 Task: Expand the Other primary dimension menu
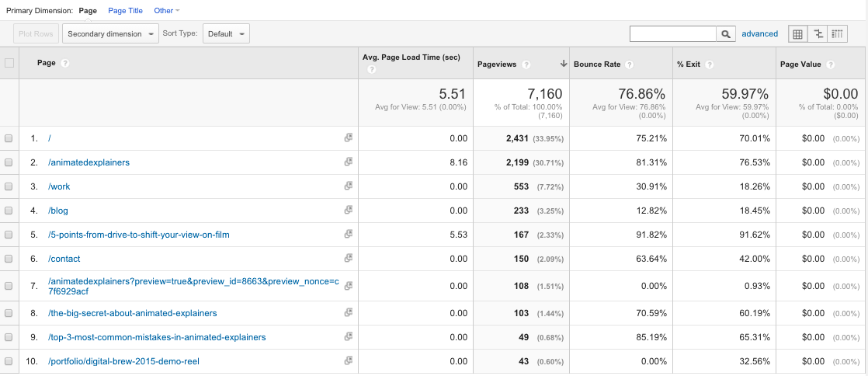coord(167,11)
